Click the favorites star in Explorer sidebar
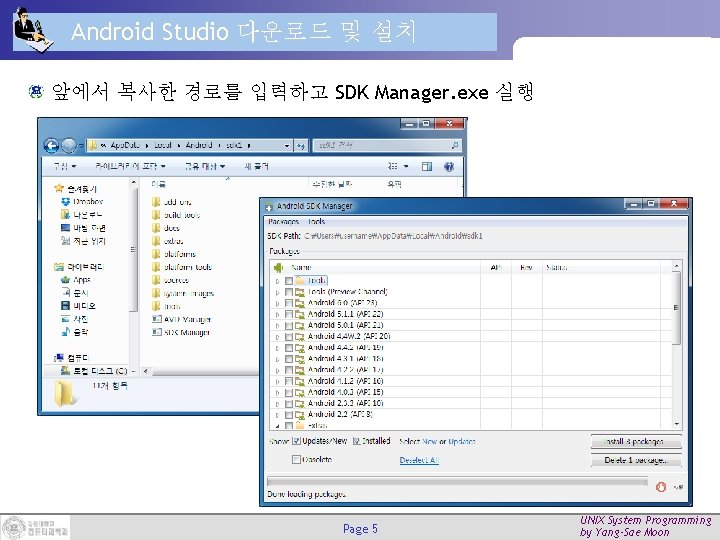Image resolution: width=720 pixels, height=540 pixels. [58, 188]
